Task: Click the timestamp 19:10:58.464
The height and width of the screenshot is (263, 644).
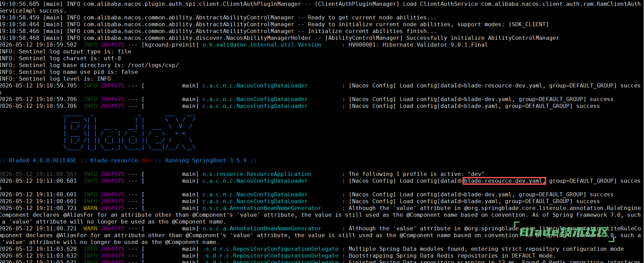Action: 20,24
